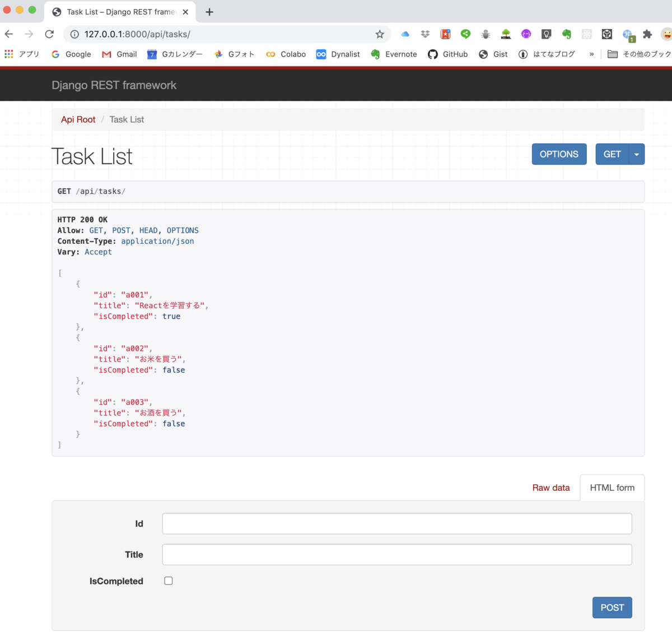The width and height of the screenshot is (672, 636).
Task: Open the アプリ apps grid bookmark
Action: tap(22, 54)
